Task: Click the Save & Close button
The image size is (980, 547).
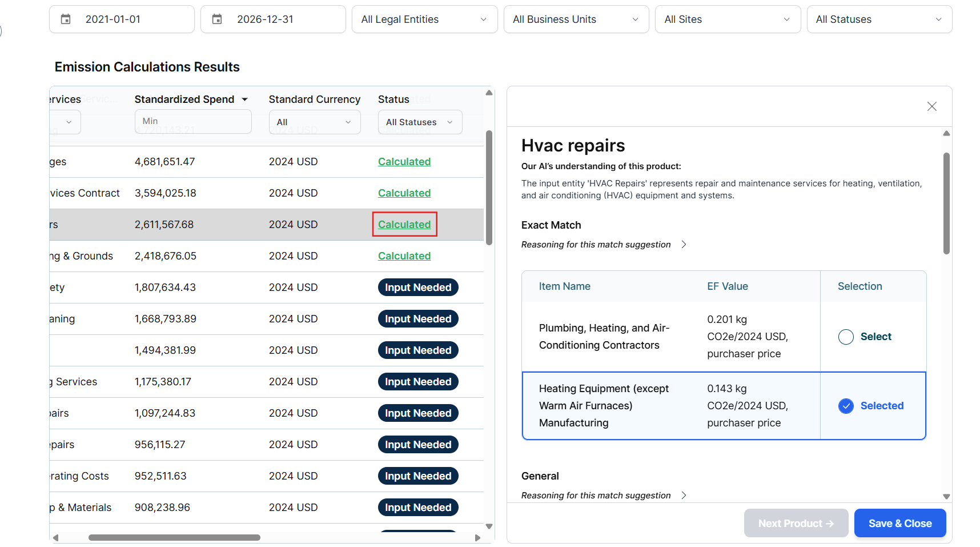Action: (899, 523)
